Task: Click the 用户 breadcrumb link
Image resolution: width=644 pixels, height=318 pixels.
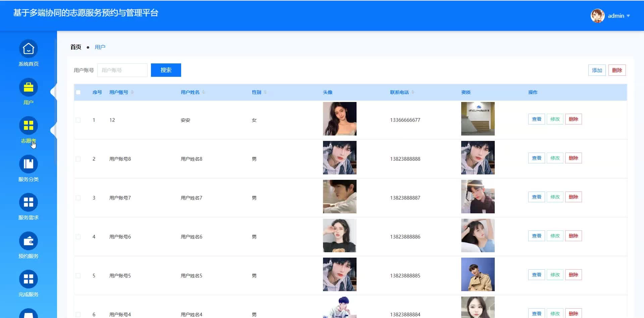Action: click(x=100, y=47)
